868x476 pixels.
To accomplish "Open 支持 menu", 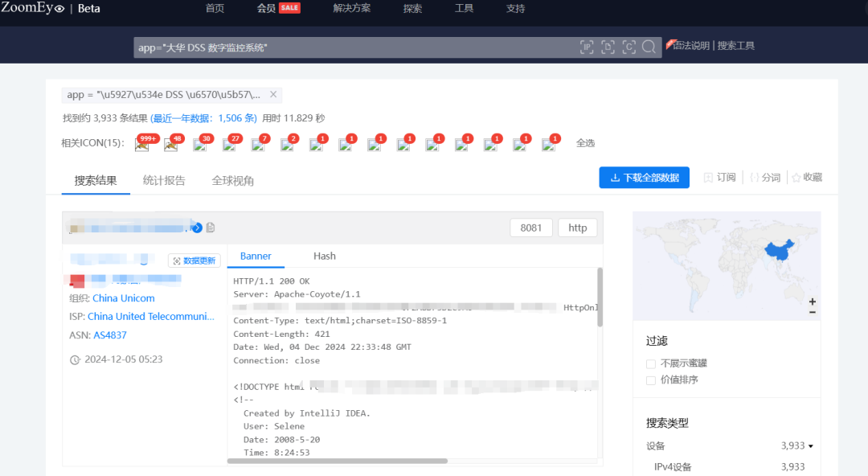I will click(515, 8).
